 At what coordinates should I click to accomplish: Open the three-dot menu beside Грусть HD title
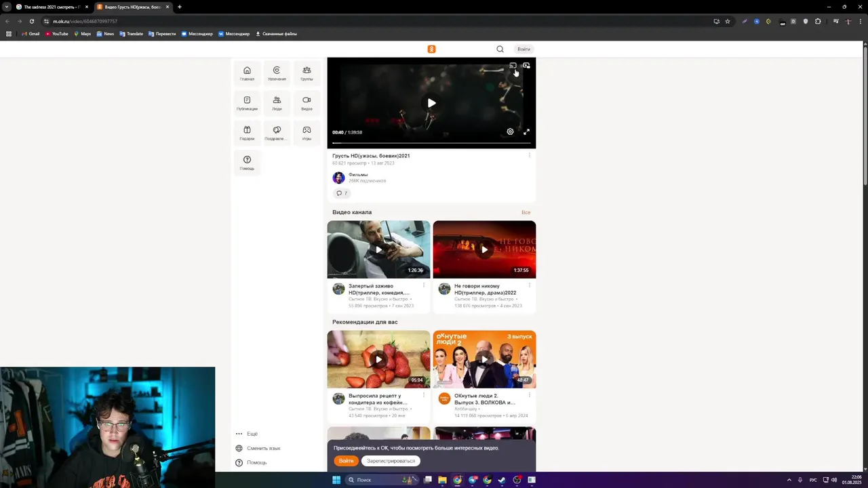coord(529,155)
